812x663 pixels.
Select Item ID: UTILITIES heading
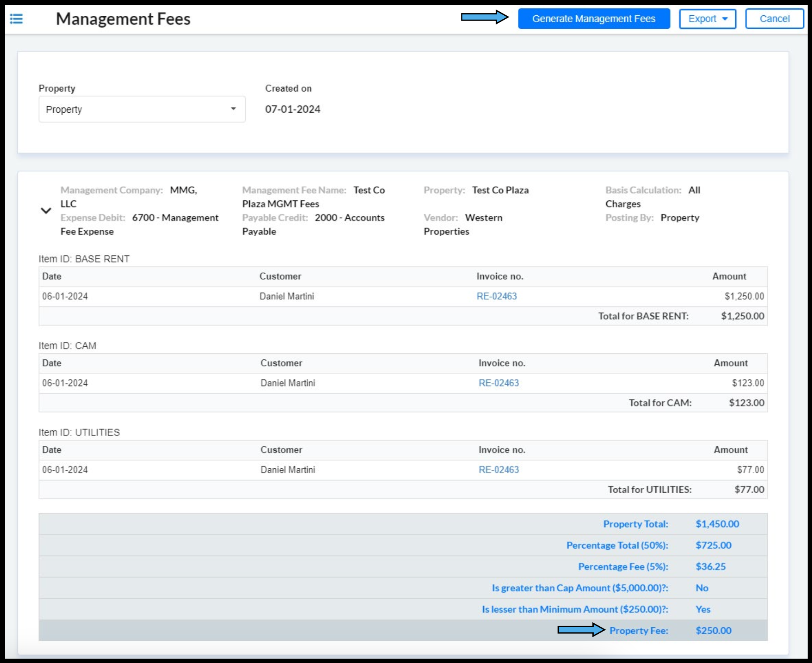pos(79,432)
